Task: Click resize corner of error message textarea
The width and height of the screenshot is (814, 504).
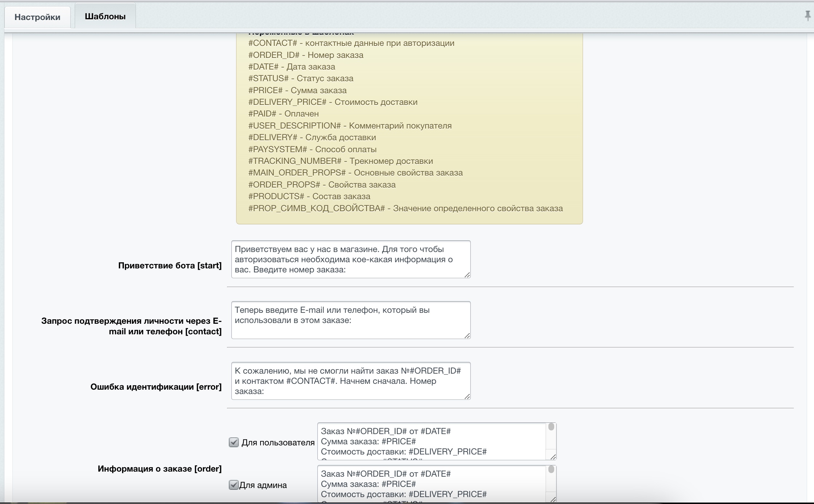Action: pos(467,397)
